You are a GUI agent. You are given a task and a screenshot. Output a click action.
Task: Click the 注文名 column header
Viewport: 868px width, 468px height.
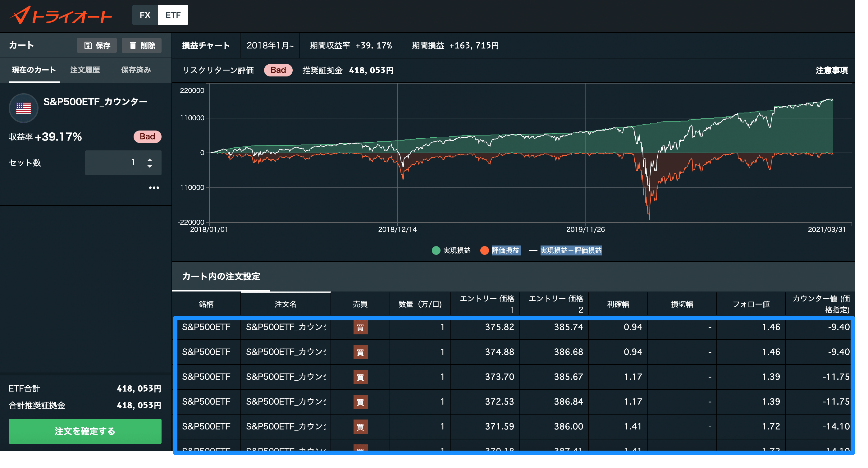(286, 304)
